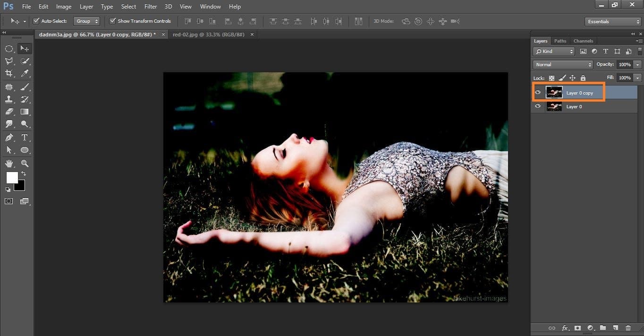Pick the Clone Stamp tool
Image resolution: width=644 pixels, height=336 pixels.
click(x=9, y=99)
